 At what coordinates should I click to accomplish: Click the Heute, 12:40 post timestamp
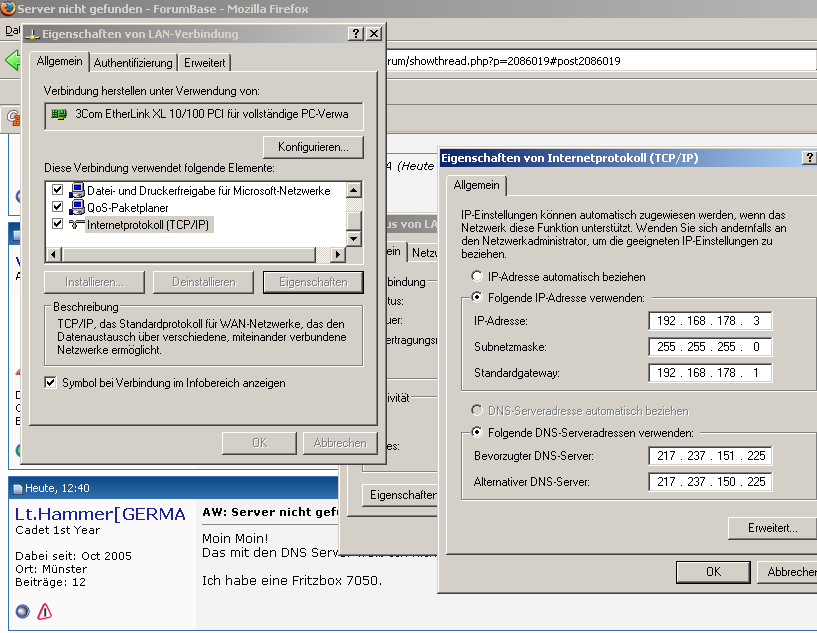point(57,488)
